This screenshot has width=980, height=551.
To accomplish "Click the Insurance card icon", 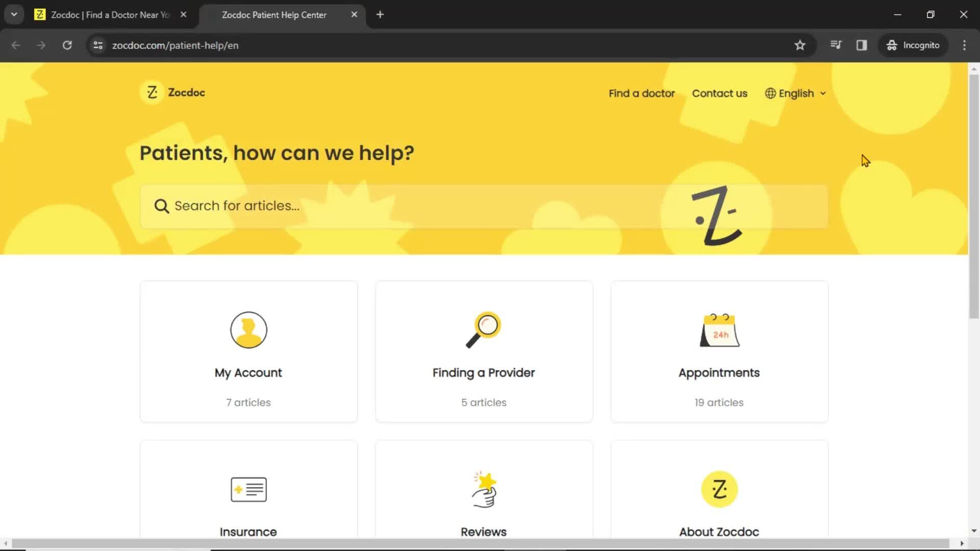I will point(249,489).
